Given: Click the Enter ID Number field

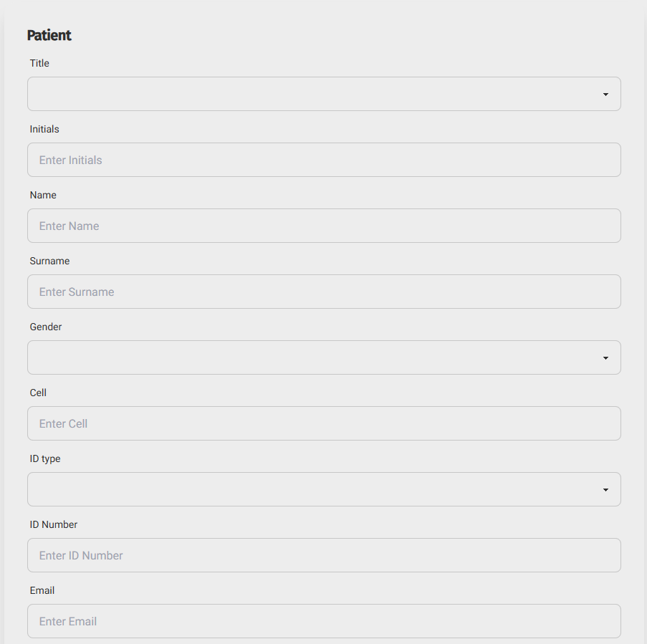Looking at the screenshot, I should coord(324,555).
